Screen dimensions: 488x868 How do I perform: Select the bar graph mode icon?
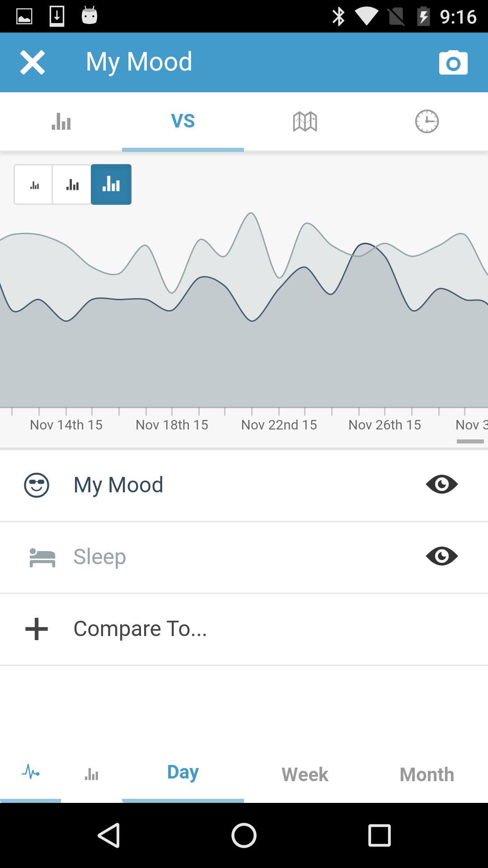tap(91, 774)
